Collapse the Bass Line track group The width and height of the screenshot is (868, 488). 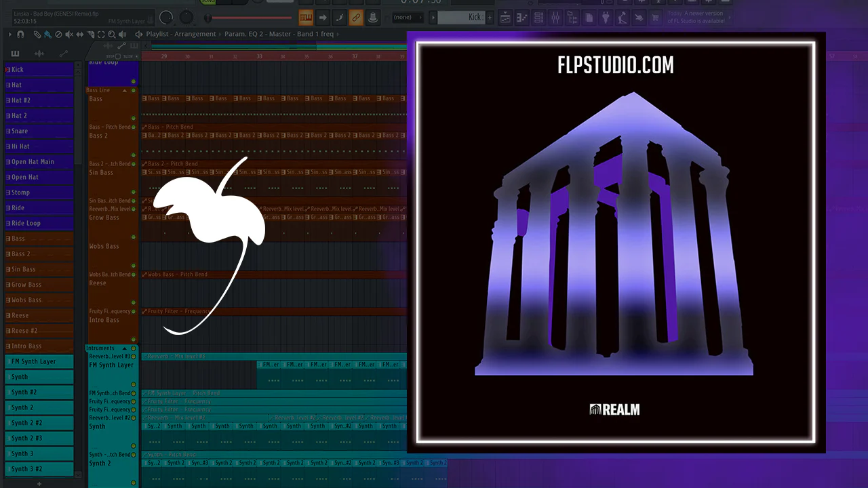pos(124,90)
